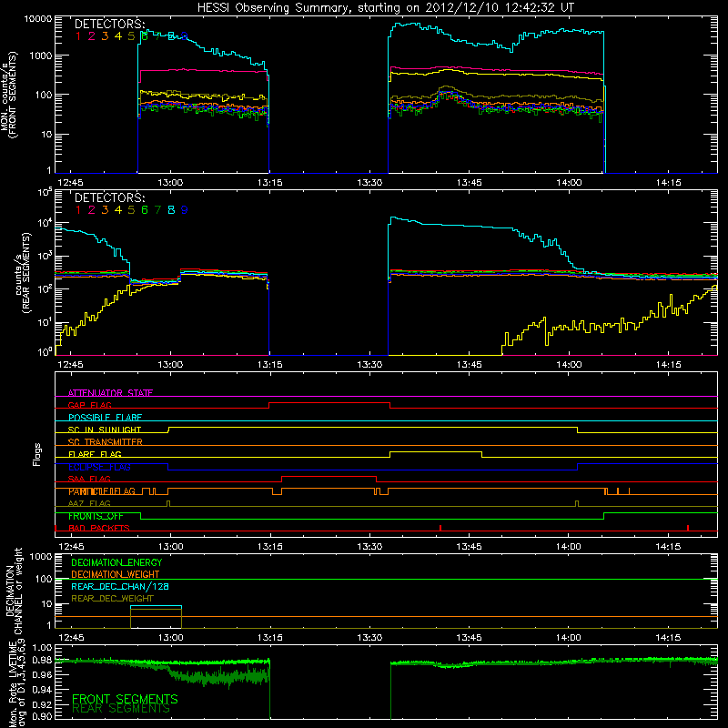Image resolution: width=728 pixels, height=728 pixels.
Task: Click the HESSI Observing Summary title text
Action: coord(385,7)
